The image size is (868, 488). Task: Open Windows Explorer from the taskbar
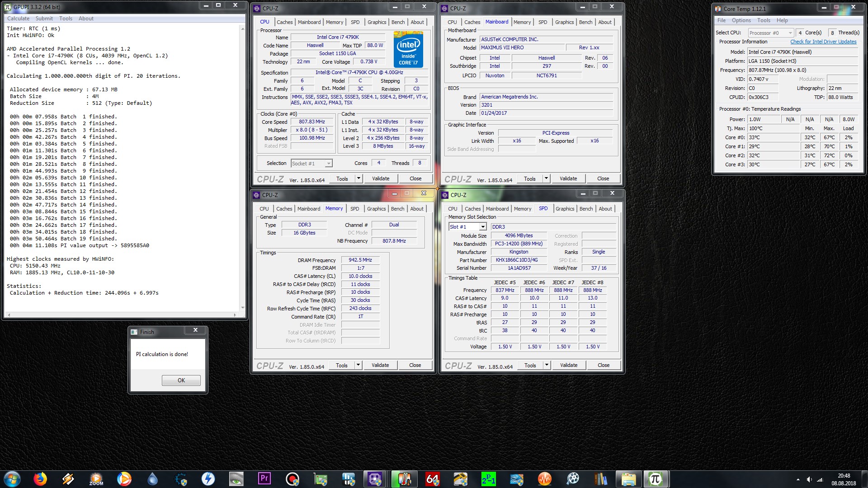(629, 479)
